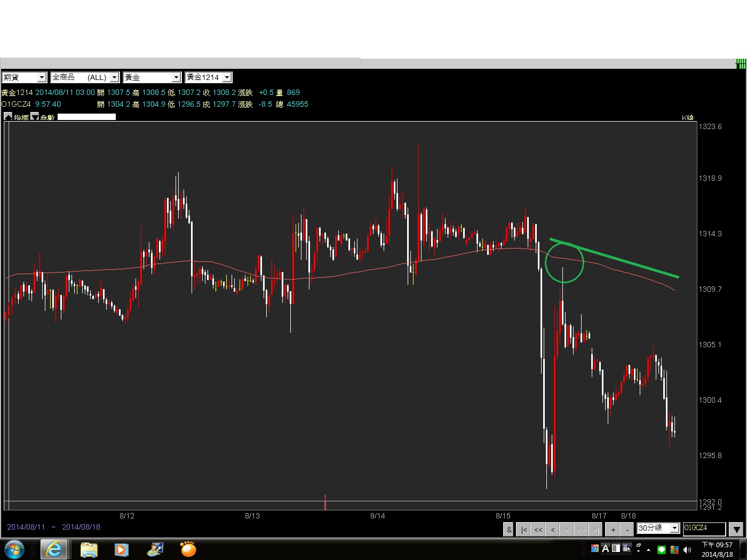This screenshot has height=560, width=747.
Task: Open the 期貨 market type dropdown
Action: [24, 77]
